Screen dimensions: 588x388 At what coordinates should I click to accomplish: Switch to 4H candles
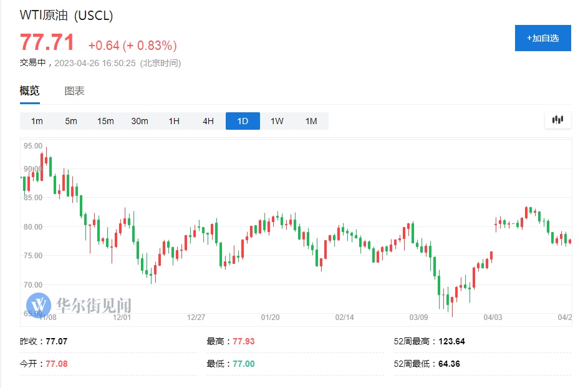point(208,121)
